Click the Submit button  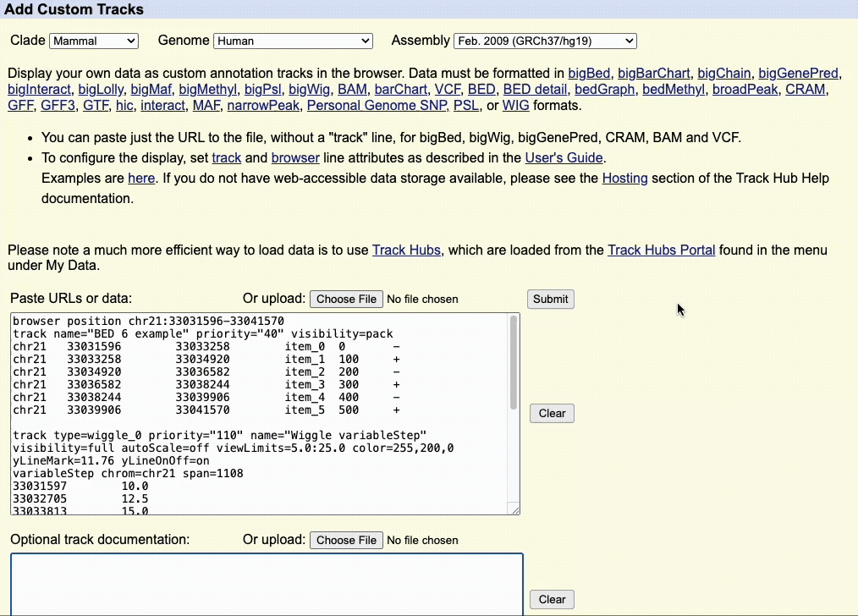550,299
